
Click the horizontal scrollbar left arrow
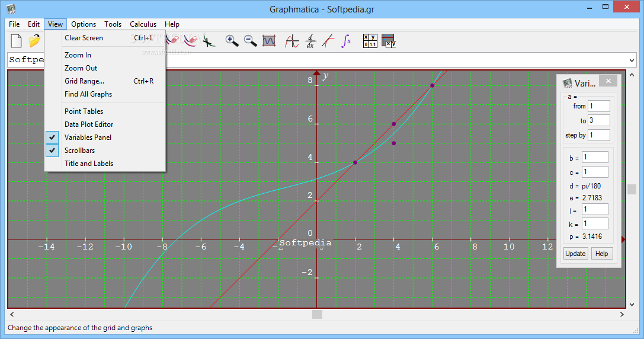coord(12,314)
